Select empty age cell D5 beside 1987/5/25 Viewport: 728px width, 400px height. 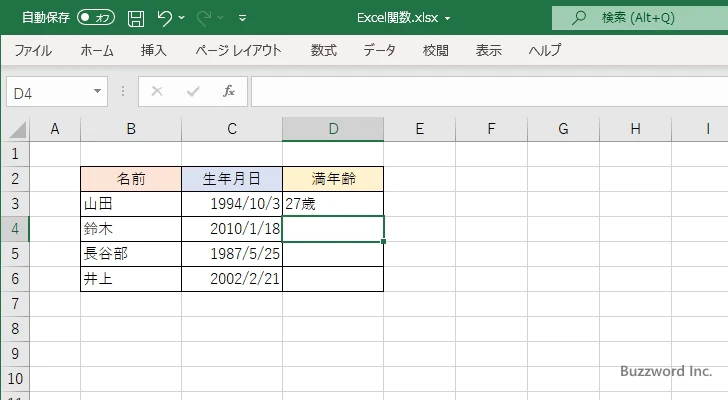tap(333, 254)
